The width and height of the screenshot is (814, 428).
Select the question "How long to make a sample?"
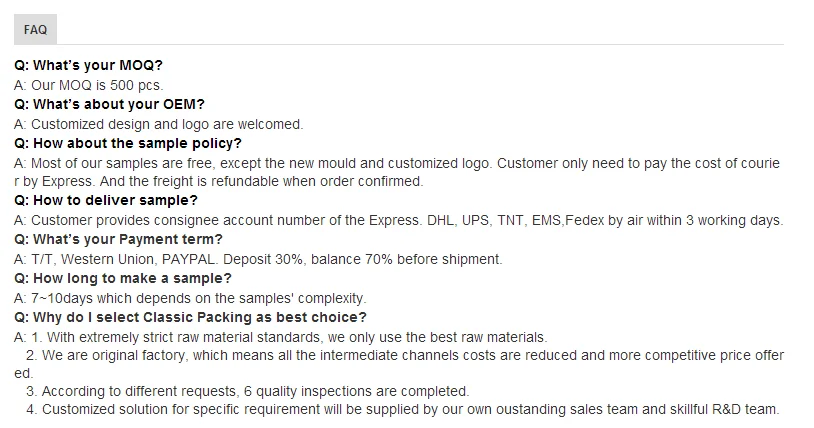pos(123,278)
